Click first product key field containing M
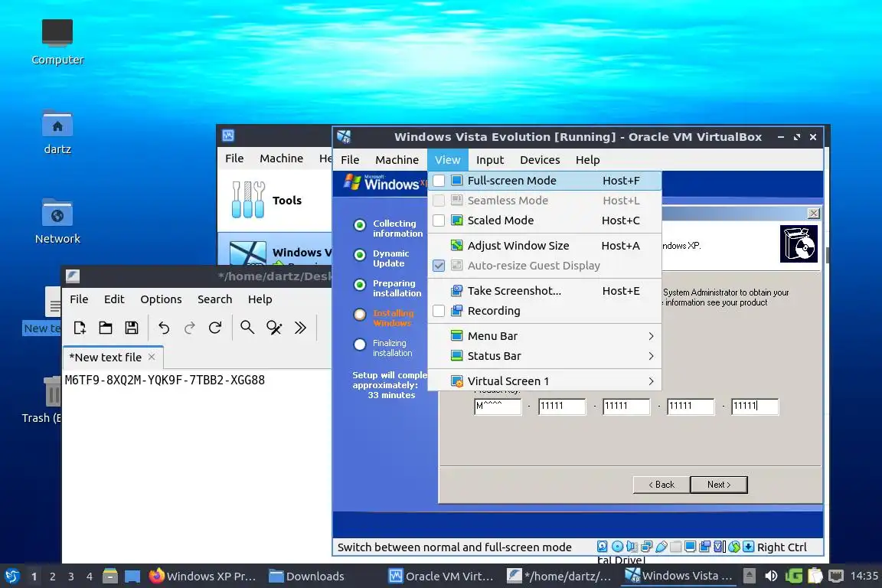The width and height of the screenshot is (882, 588). [x=498, y=407]
